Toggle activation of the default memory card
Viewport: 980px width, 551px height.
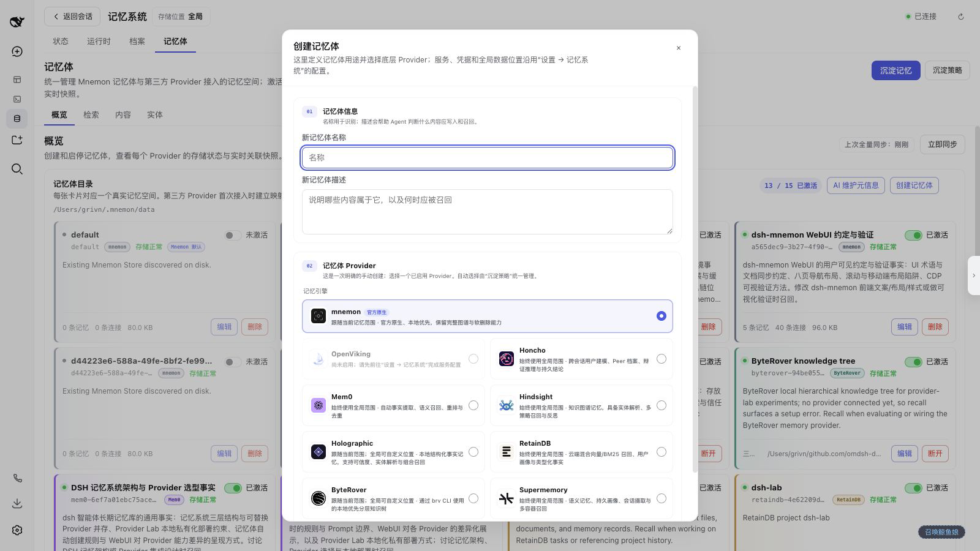pyautogui.click(x=233, y=235)
